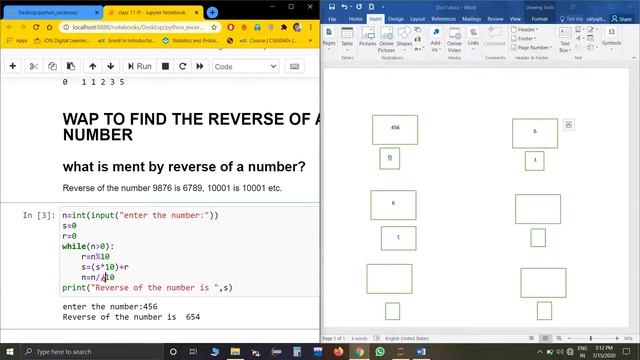Open the Page Number dropdown
Viewport: 640px width, 360px height.
tap(531, 47)
